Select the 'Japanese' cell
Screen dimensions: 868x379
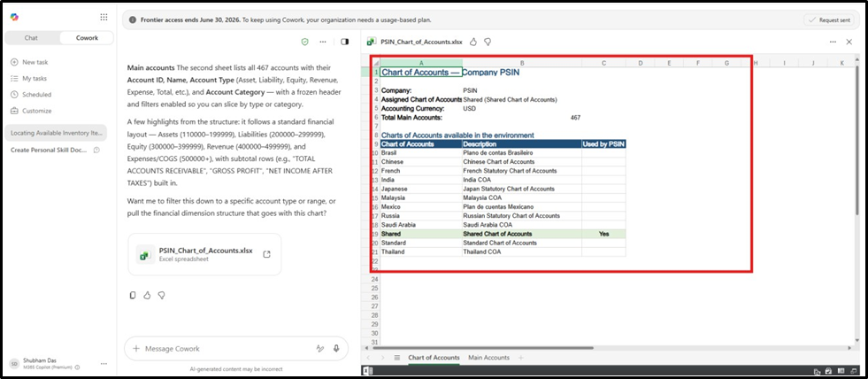421,189
